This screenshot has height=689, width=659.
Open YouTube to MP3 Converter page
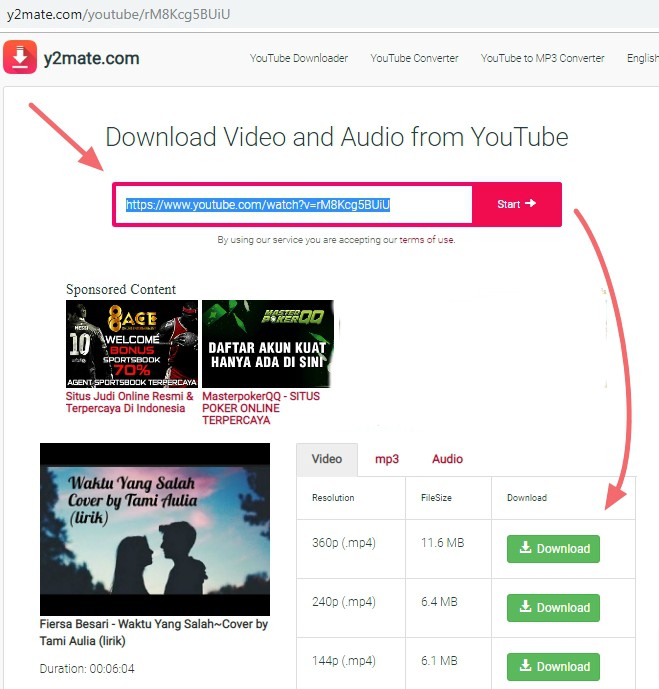[x=543, y=58]
